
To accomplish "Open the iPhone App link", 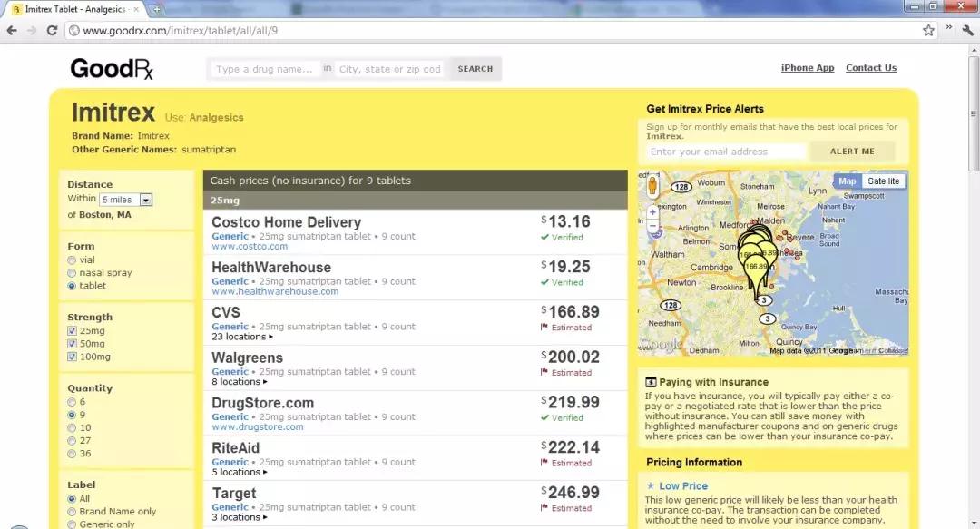I will 808,67.
